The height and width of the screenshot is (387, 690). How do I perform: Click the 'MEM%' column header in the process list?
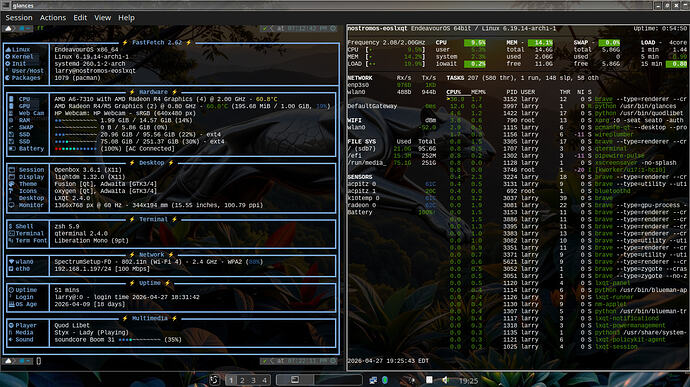[x=478, y=92]
